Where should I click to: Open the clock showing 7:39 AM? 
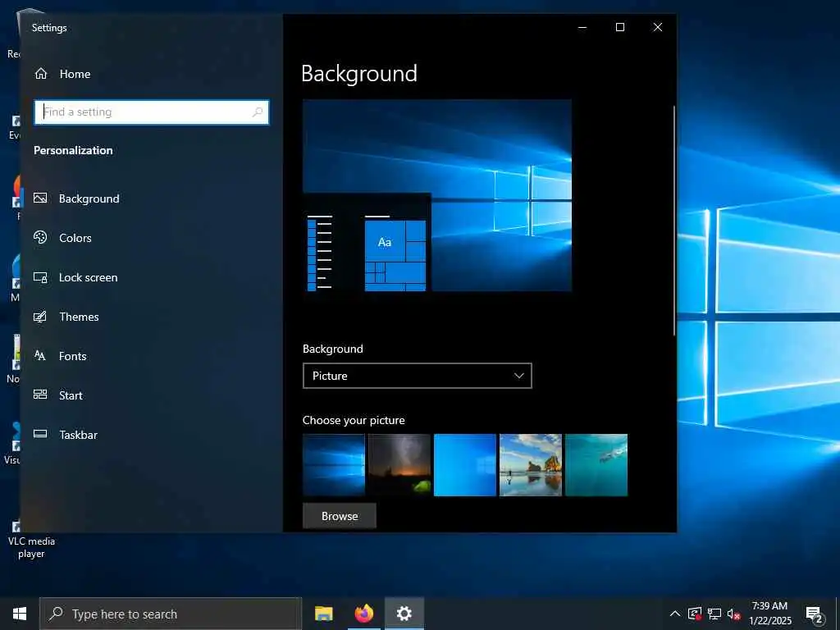click(769, 614)
